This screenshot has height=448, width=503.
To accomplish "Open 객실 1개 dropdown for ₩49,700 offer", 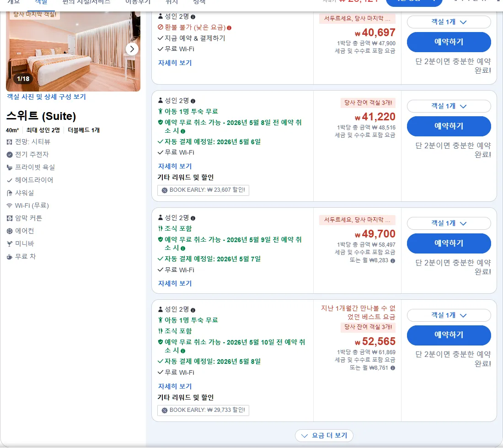I will tap(449, 223).
